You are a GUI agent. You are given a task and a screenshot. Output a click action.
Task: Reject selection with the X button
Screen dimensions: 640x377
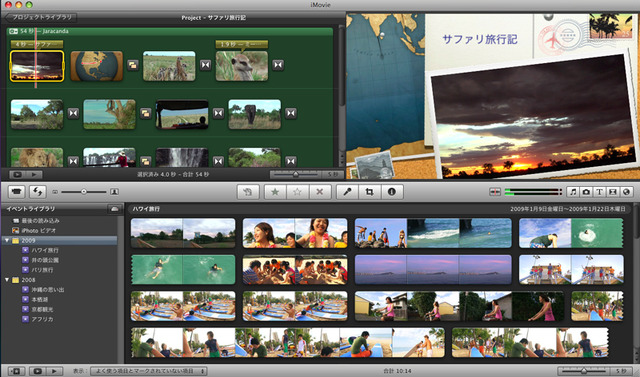point(320,192)
